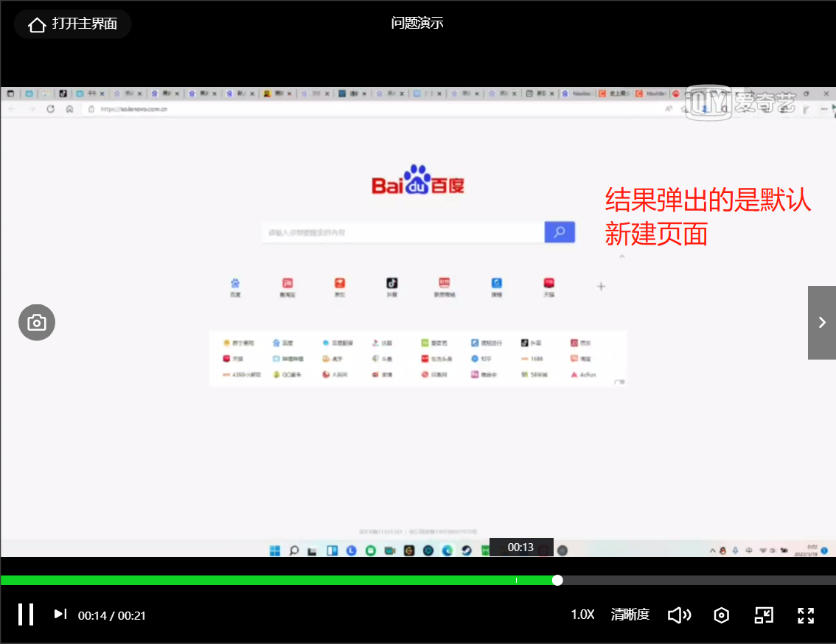Click the white progress bar handle
The image size is (836, 644).
(x=557, y=580)
